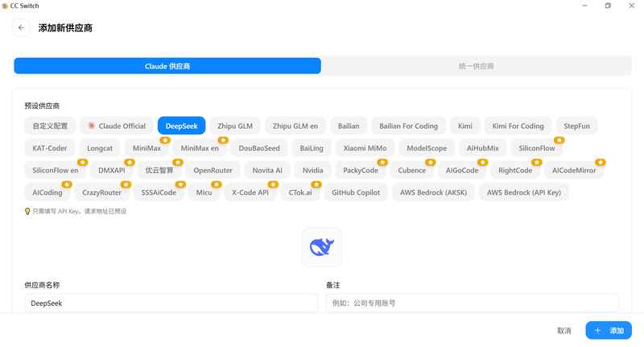Select the MiniMax preset
Screen dimensions: 644x347
coord(147,148)
